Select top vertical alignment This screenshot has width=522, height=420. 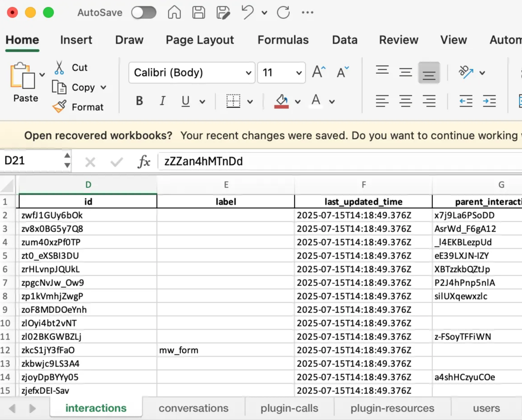pyautogui.click(x=382, y=71)
